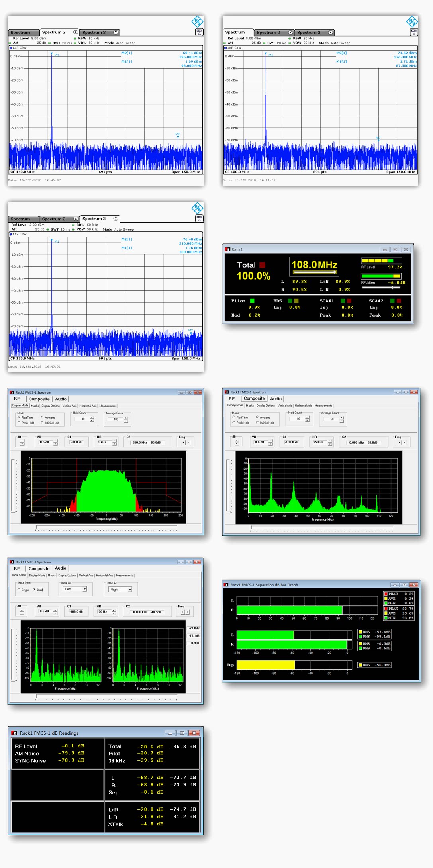This screenshot has width=433, height=868.
Task: Click vertical slider left of RF mask graph
Action: [14, 486]
